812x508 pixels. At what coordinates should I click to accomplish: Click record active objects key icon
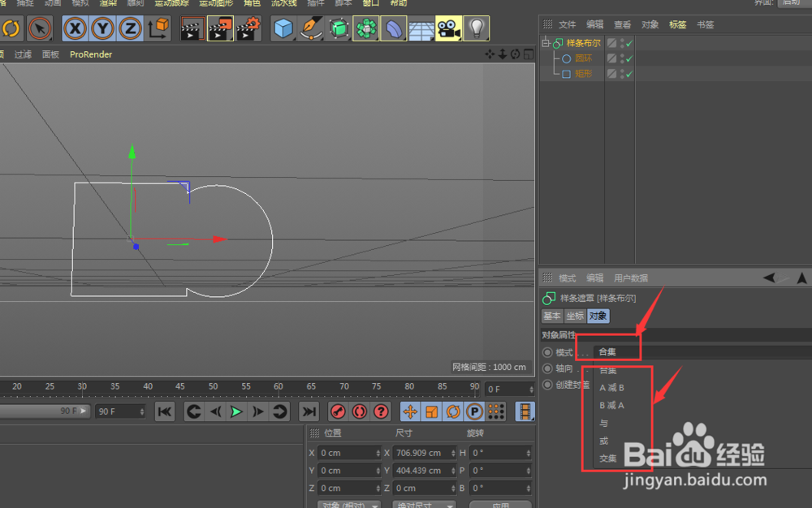coord(338,411)
